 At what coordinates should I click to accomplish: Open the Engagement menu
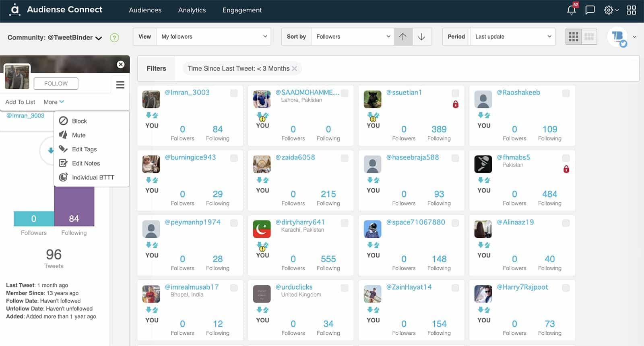242,10
